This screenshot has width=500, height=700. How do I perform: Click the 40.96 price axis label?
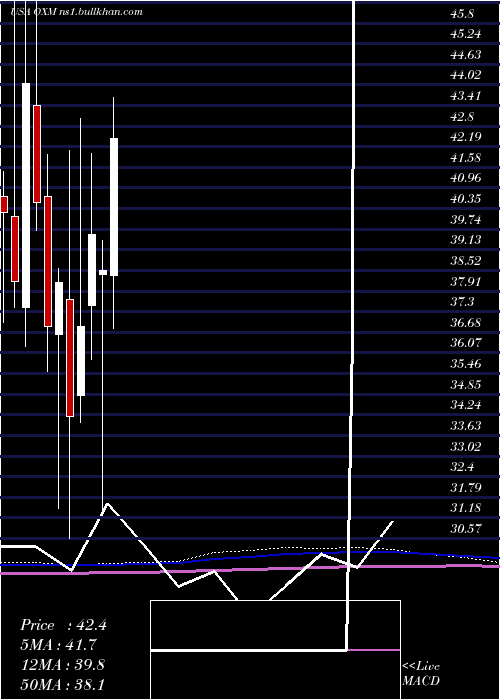[x=466, y=178]
